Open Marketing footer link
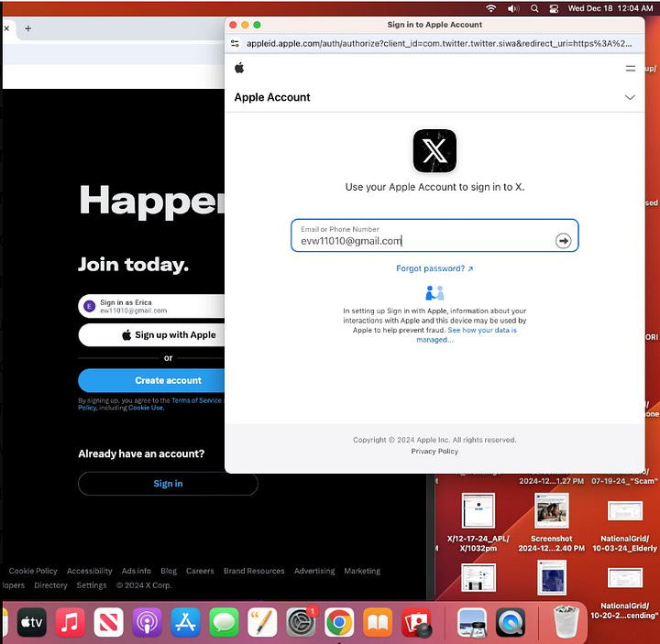The image size is (660, 644). pos(362,571)
